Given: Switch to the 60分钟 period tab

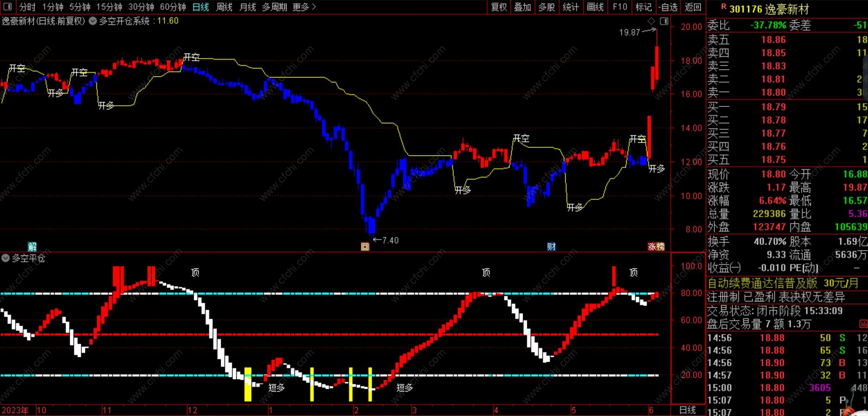Looking at the screenshot, I should (x=173, y=7).
